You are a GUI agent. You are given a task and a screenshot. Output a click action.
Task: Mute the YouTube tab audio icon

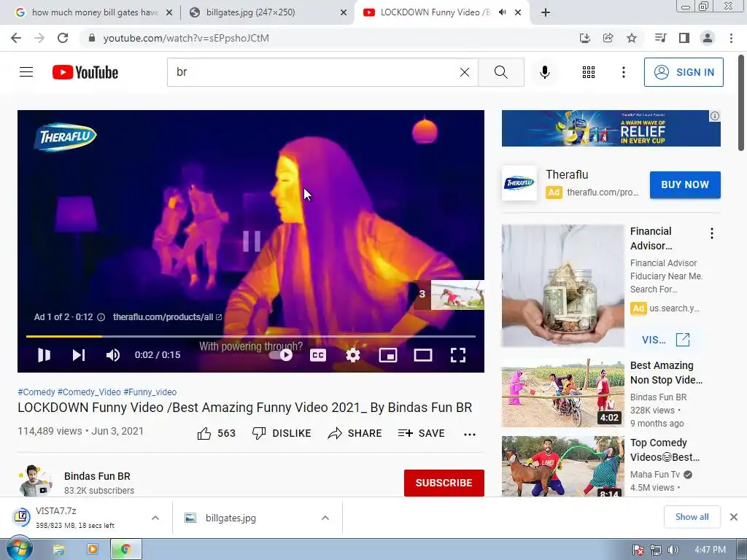point(502,12)
